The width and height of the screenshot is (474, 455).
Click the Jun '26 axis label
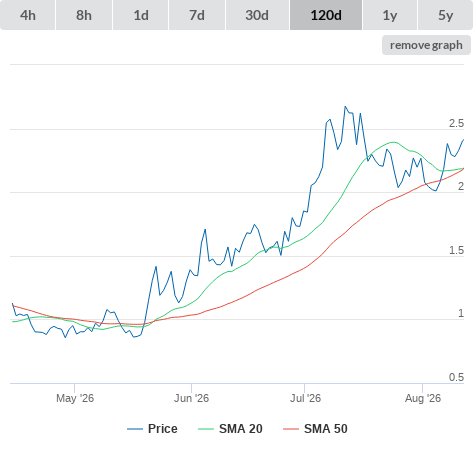[x=191, y=398]
